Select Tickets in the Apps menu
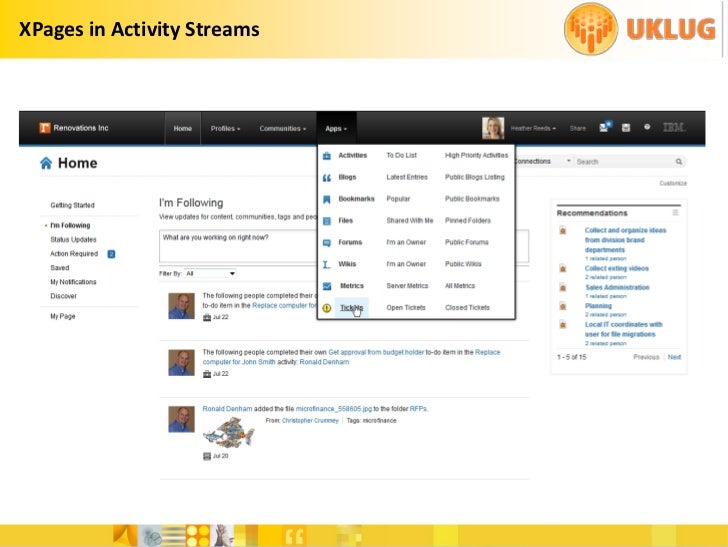Viewport: 728px width, 547px height. 351,308
